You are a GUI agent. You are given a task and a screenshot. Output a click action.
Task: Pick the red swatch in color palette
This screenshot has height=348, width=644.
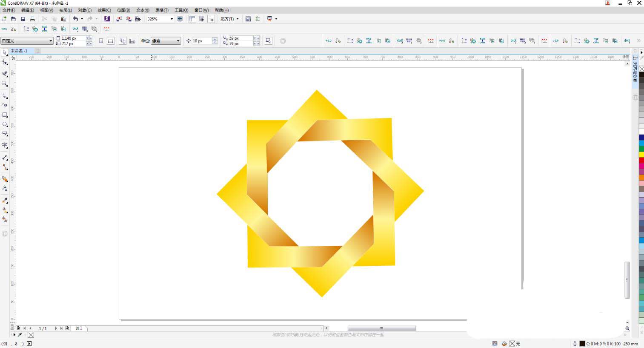click(x=641, y=160)
